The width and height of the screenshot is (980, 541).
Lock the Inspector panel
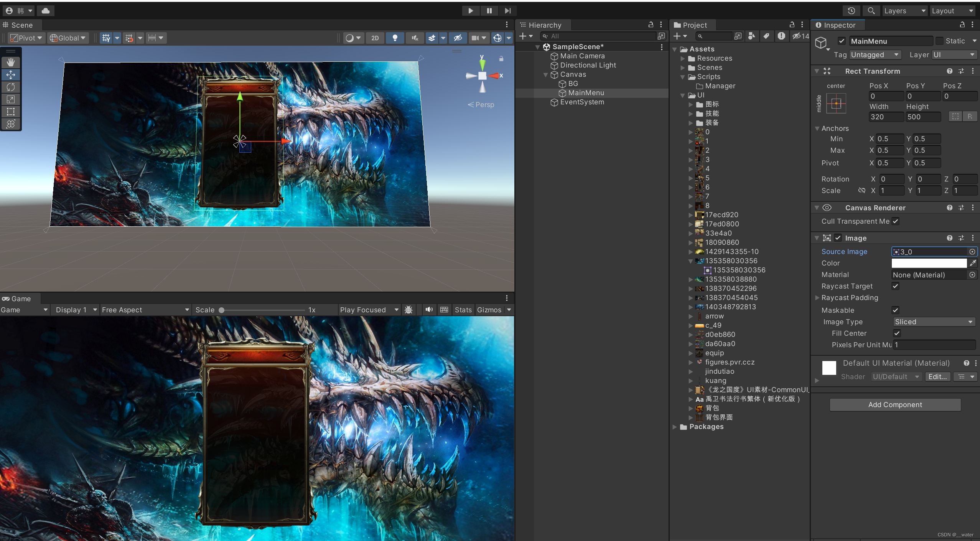(962, 25)
